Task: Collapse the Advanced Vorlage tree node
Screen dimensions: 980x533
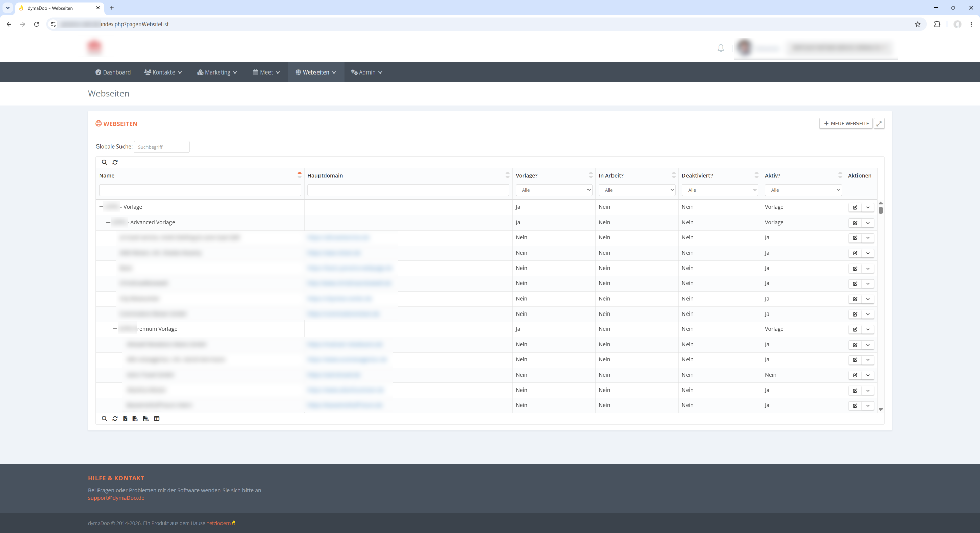Action: pyautogui.click(x=108, y=222)
